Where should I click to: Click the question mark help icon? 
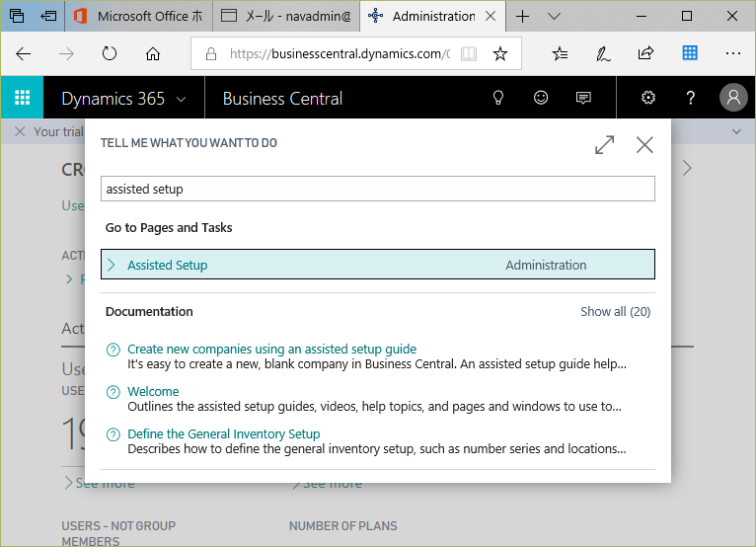click(691, 98)
